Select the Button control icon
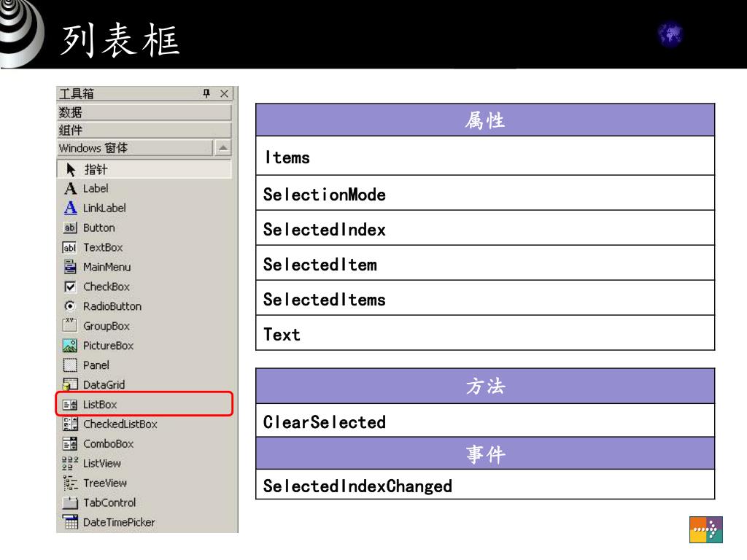Screen dimensions: 747x560 pyautogui.click(x=70, y=227)
